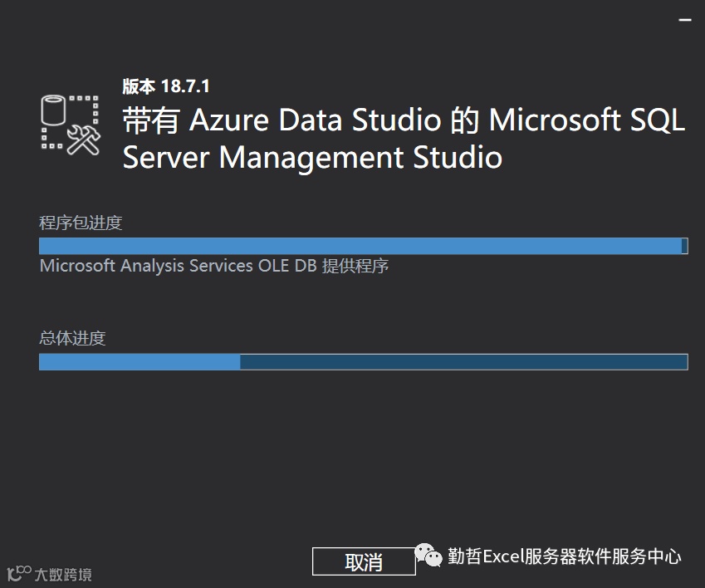Click the Microsoft SQL words in the title
This screenshot has height=588, width=705.
click(x=586, y=121)
